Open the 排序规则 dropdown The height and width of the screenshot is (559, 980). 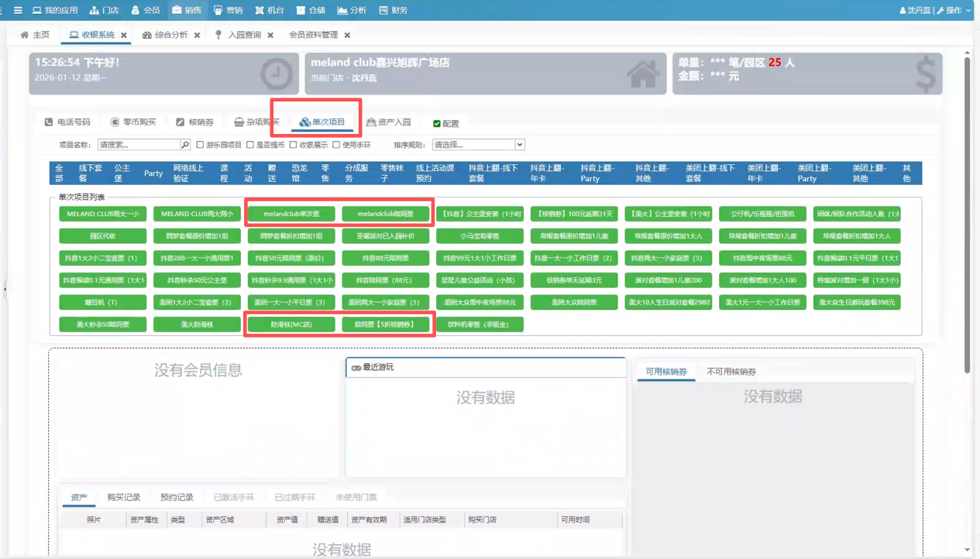tap(478, 145)
